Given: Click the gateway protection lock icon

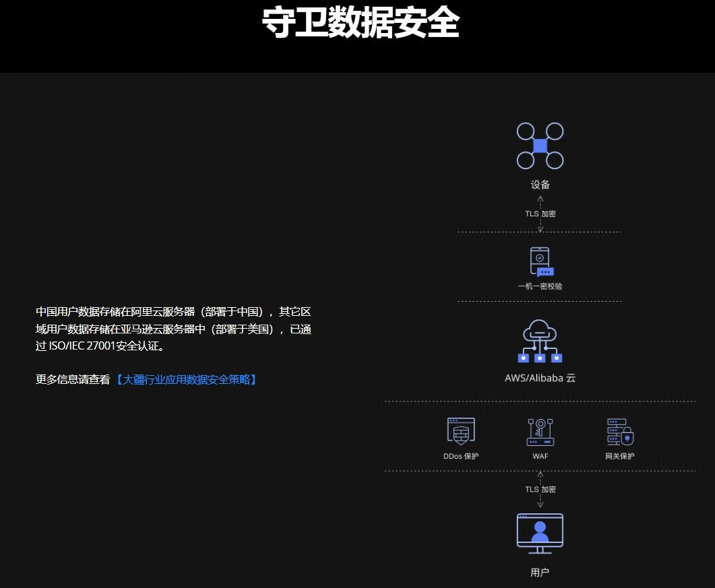Looking at the screenshot, I should (620, 432).
